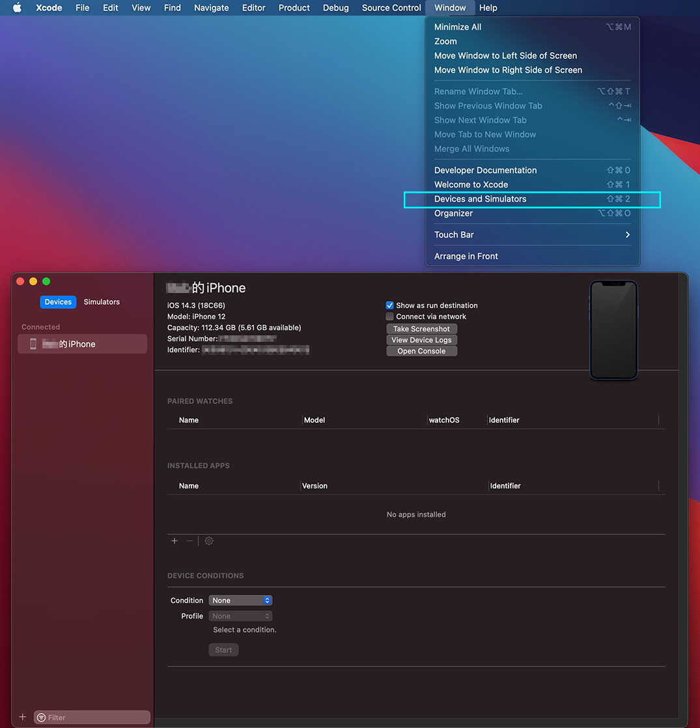Choose Zoom from Window menu
This screenshot has height=728, width=700.
[532, 41]
